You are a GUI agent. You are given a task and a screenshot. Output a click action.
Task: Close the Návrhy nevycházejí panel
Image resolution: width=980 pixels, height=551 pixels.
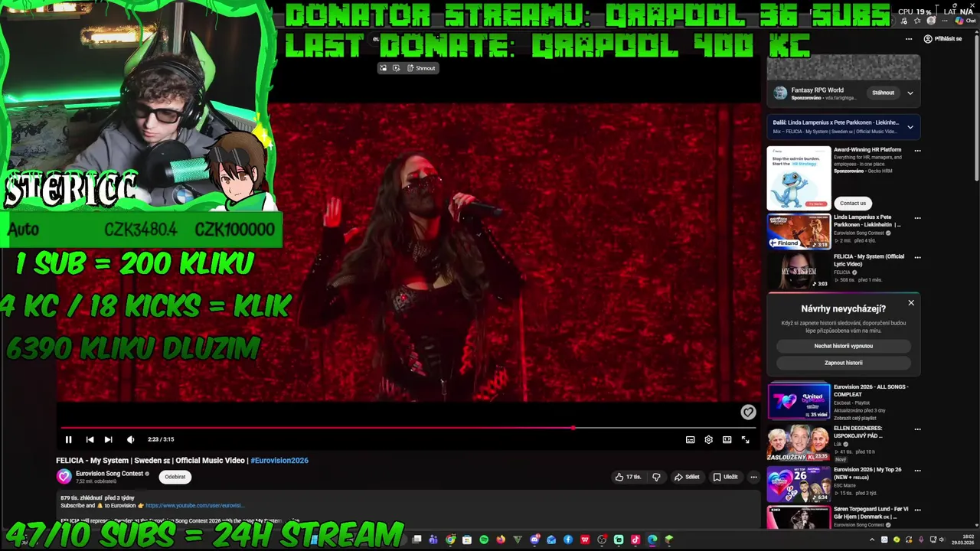coord(911,303)
